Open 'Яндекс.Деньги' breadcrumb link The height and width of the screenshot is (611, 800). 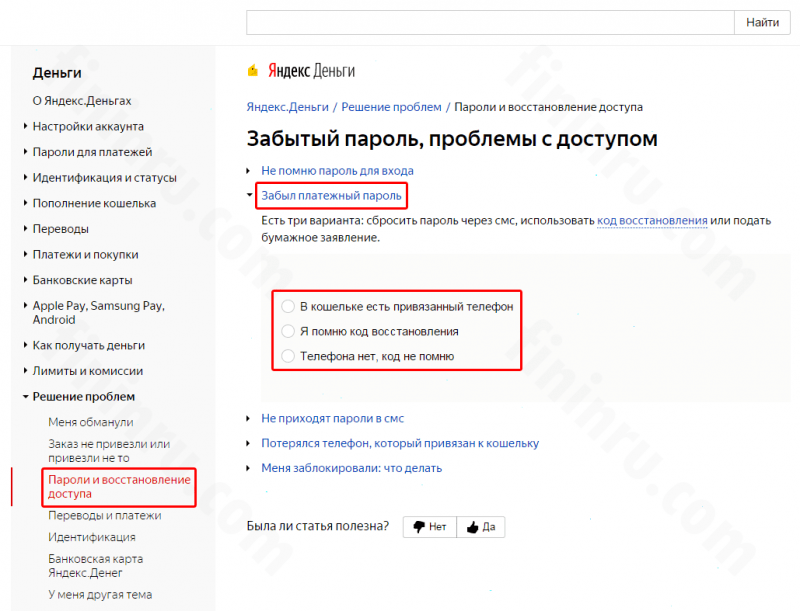(287, 107)
